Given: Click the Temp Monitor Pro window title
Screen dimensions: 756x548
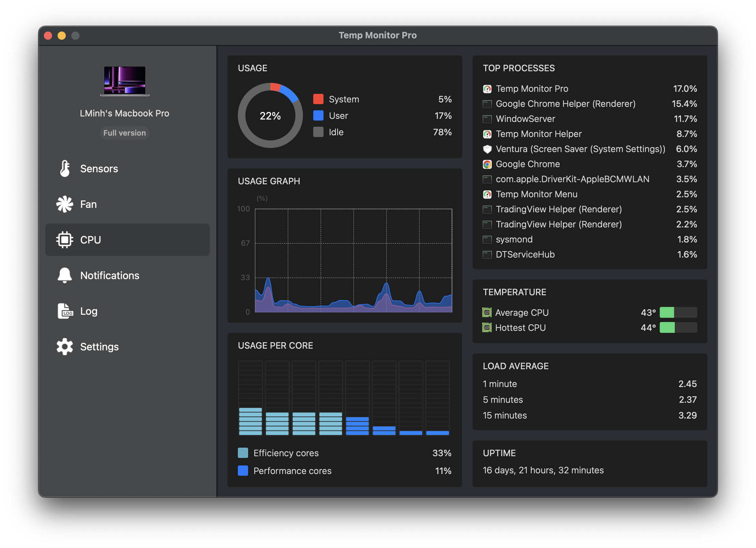Looking at the screenshot, I should 378,35.
